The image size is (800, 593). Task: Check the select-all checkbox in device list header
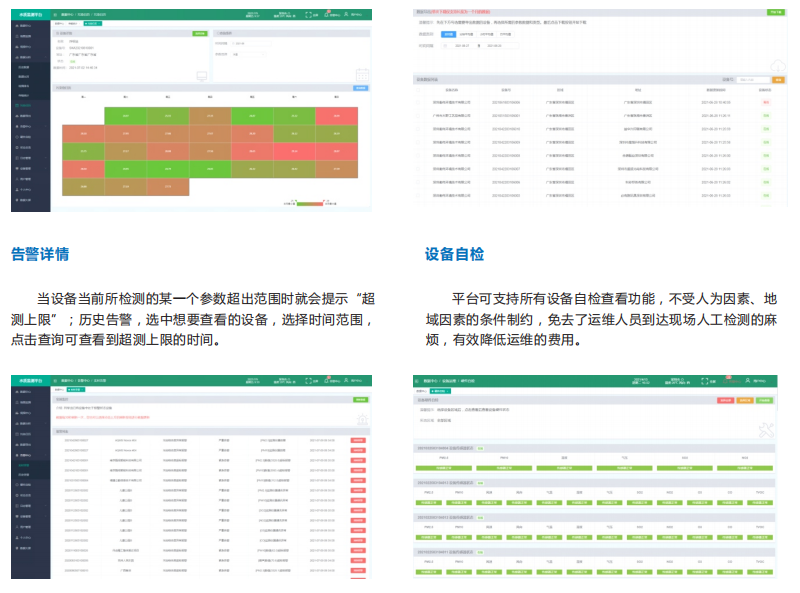click(419, 88)
